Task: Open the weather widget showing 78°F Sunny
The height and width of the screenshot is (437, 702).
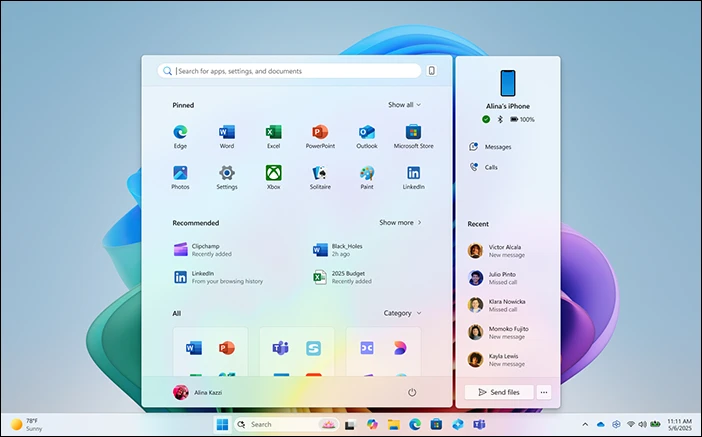Action: coord(26,424)
